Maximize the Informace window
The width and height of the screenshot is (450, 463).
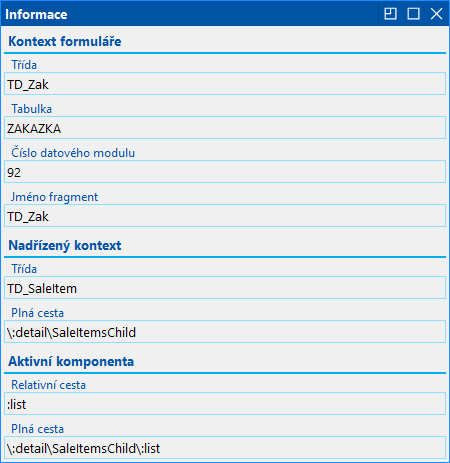413,14
